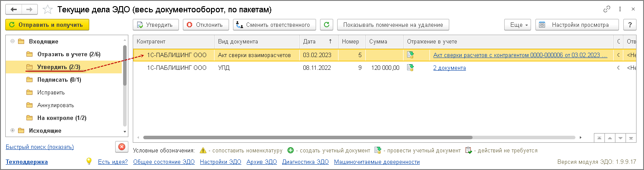
Task: Open the Диагностика ЭДО link
Action: 306,162
